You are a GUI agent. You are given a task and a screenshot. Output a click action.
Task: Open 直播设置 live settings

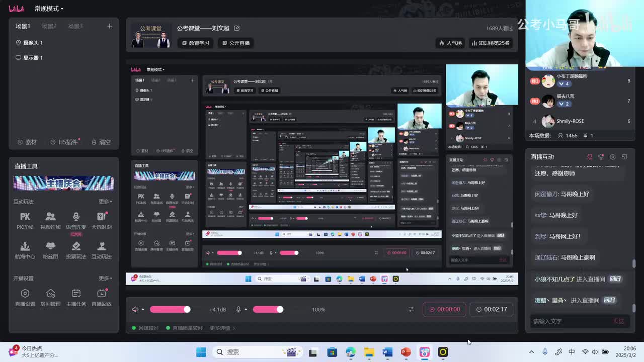(x=25, y=297)
